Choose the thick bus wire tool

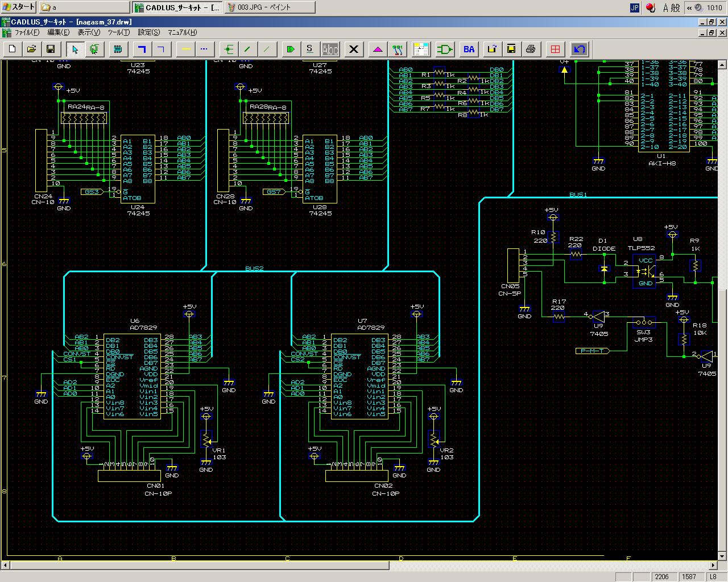[142, 49]
